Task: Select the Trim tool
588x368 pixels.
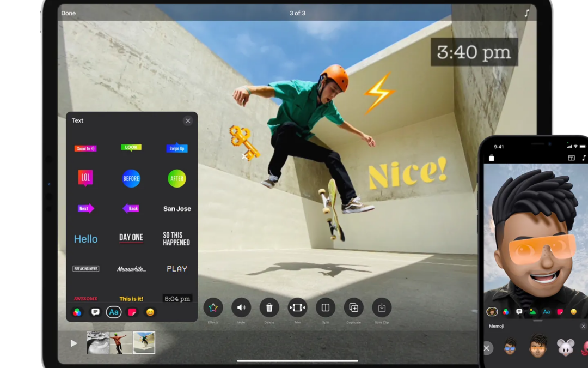Action: (x=297, y=308)
